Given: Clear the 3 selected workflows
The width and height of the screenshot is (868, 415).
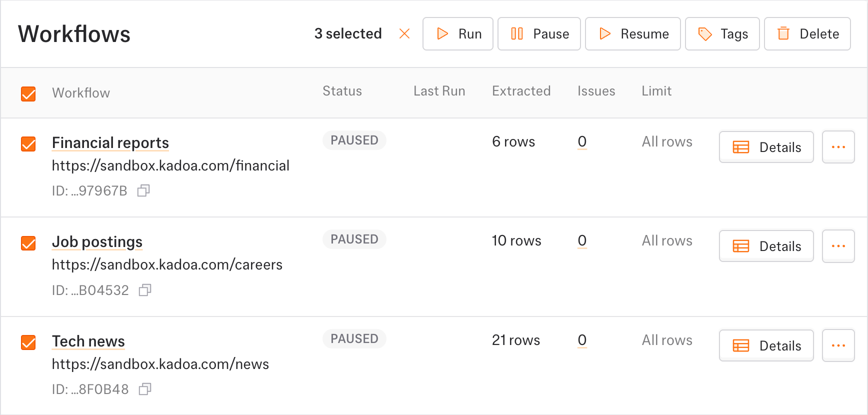Looking at the screenshot, I should coord(404,33).
